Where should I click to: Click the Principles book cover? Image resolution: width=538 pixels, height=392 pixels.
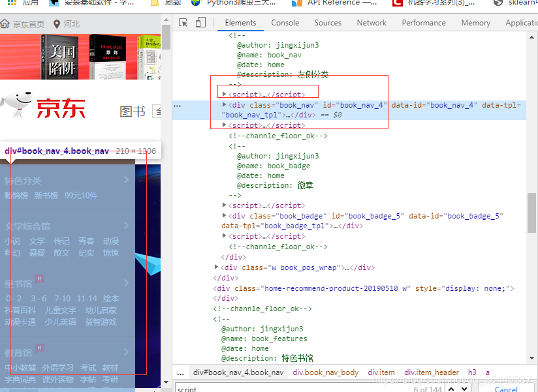107,57
